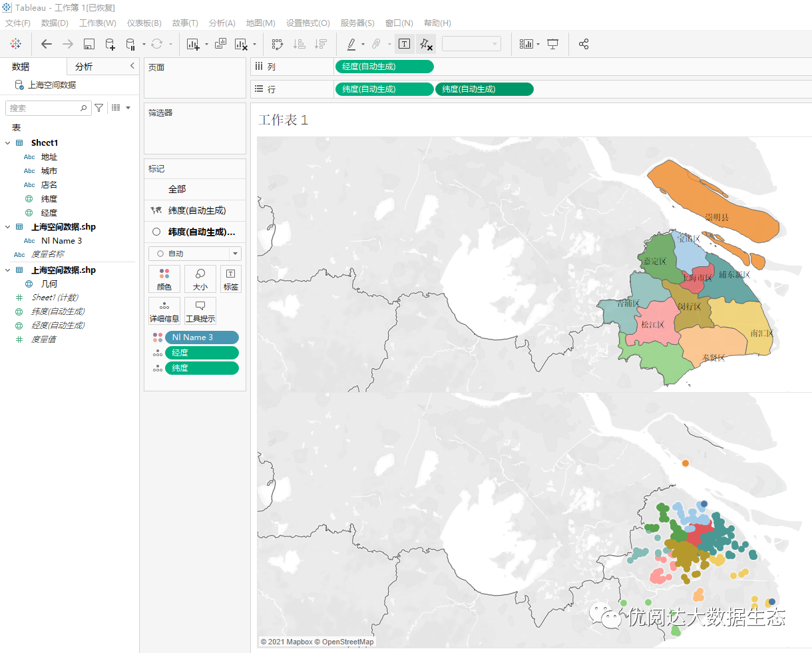Screen dimensions: 812x653
Task: Select the second 纬度(自动生成)... circle layer
Action: pos(195,232)
